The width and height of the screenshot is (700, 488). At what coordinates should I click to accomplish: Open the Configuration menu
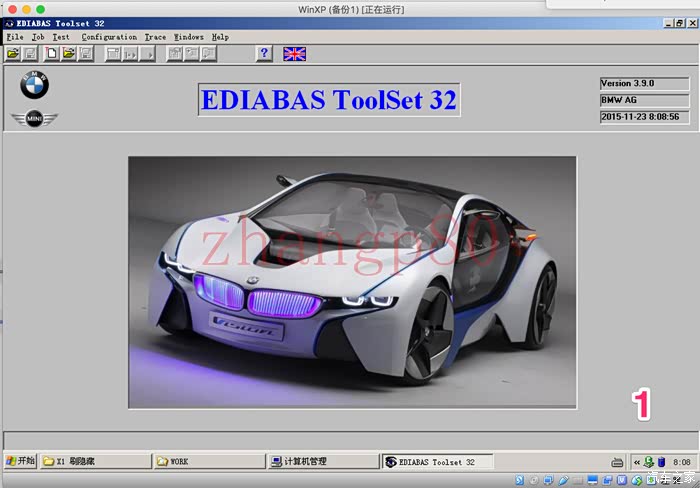109,37
